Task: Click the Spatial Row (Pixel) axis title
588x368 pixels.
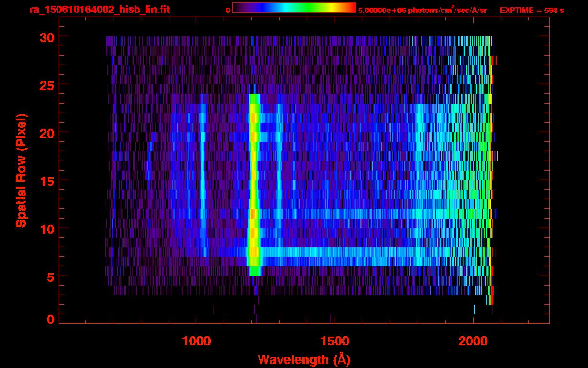Action: (x=21, y=170)
